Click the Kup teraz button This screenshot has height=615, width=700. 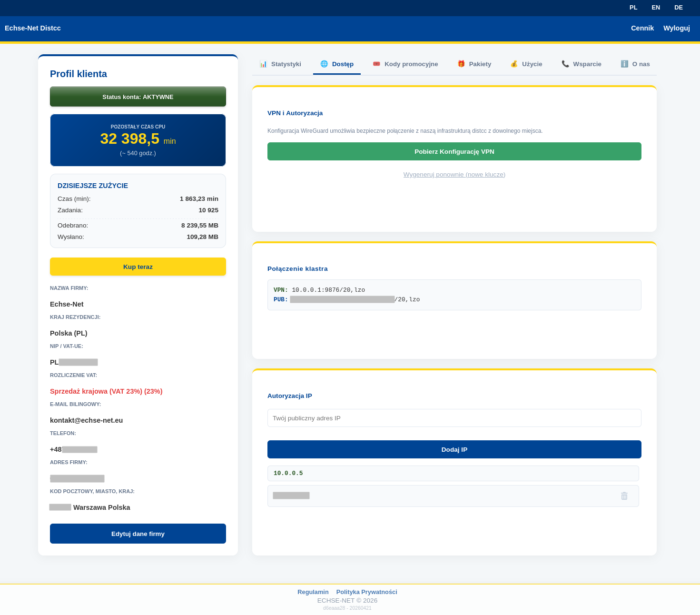coord(138,267)
